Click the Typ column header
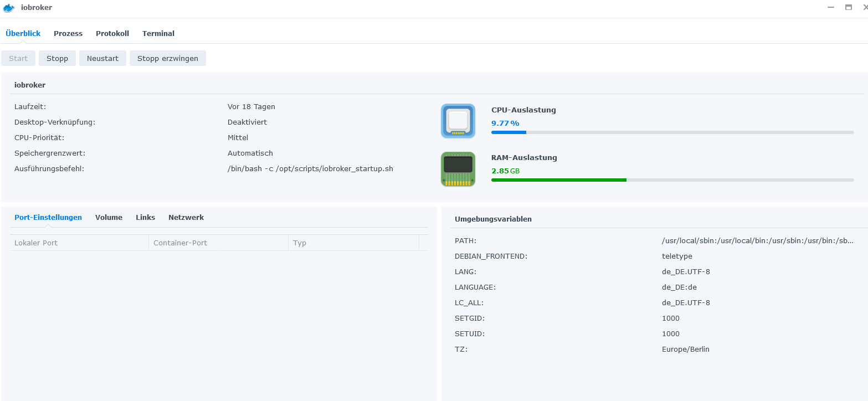The width and height of the screenshot is (868, 401). (x=354, y=243)
